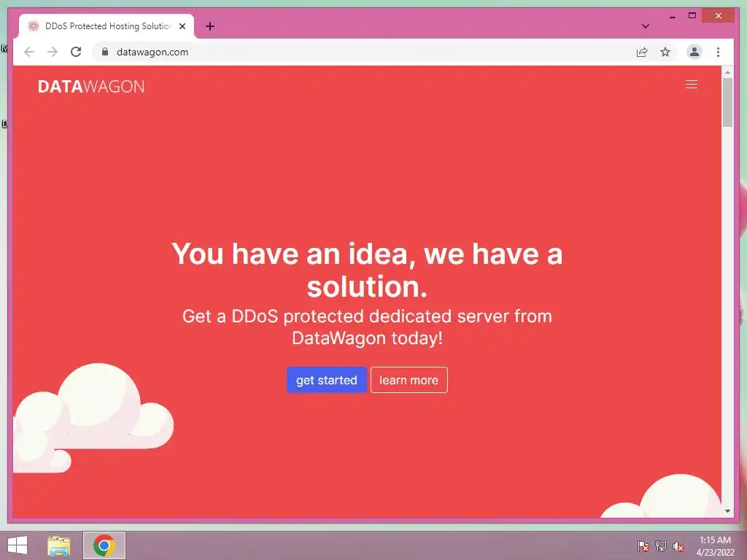Close the DDoS Protected Hosting tab
The height and width of the screenshot is (560, 747).
click(x=182, y=26)
